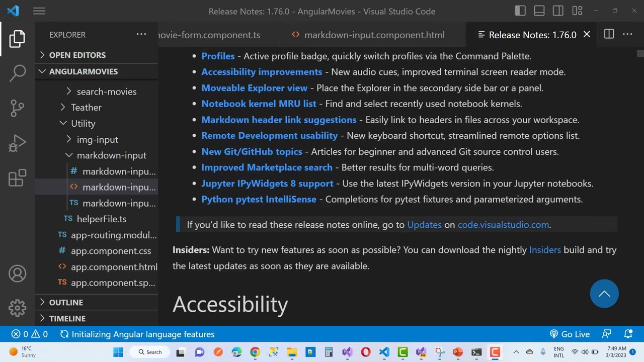Open the Search view in activity bar
644x362 pixels.
tap(17, 73)
